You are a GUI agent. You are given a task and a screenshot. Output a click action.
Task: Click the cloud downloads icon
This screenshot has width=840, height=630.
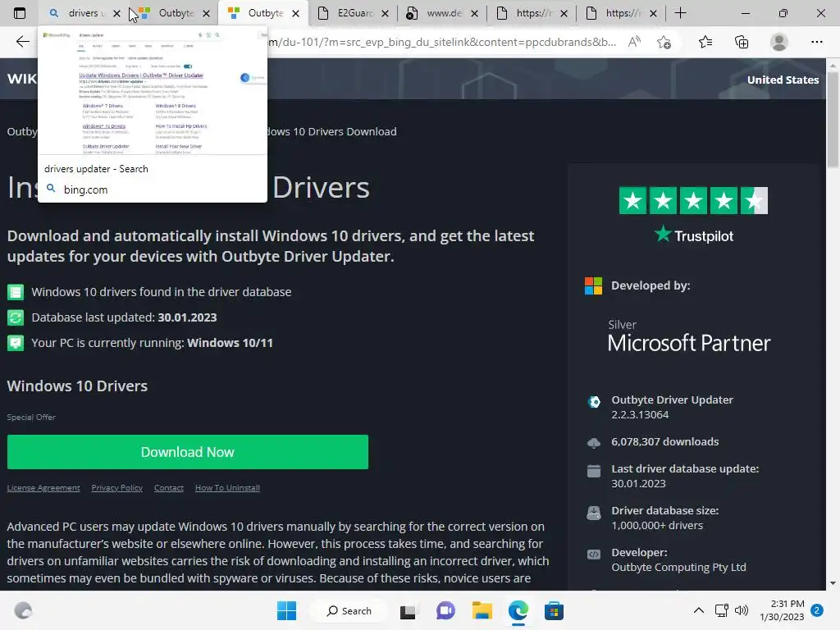tap(594, 443)
